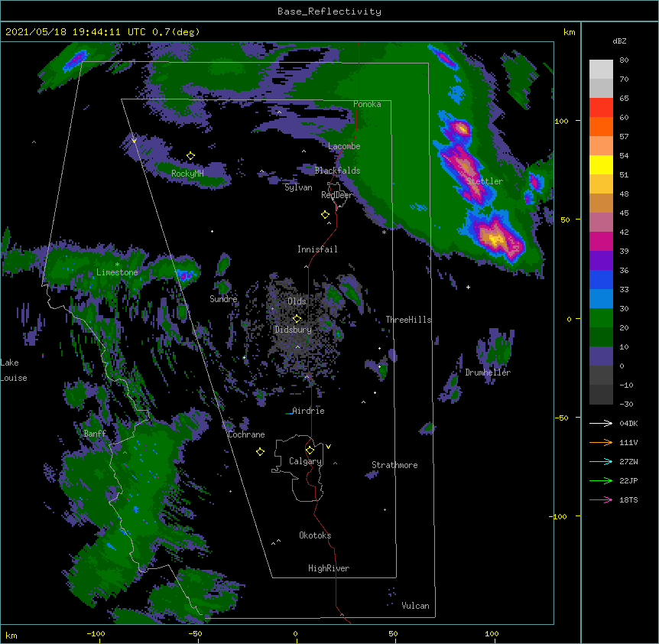The height and width of the screenshot is (644, 659).
Task: Click the green 22JP arrow symbol
Action: coord(601,480)
